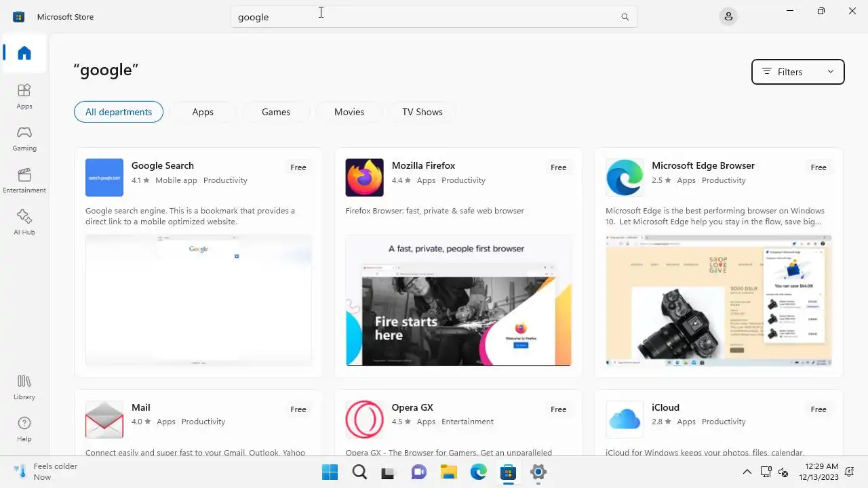Open File Explorer from the taskbar

pos(448,472)
